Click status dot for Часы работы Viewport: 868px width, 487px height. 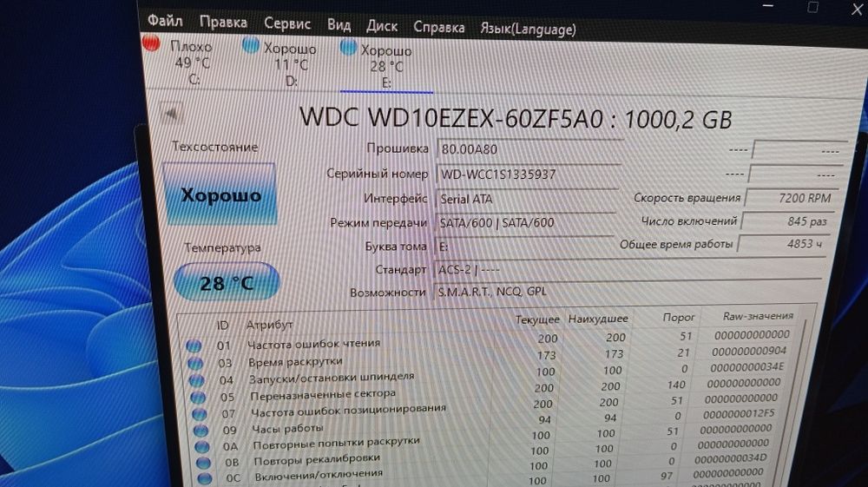201,430
